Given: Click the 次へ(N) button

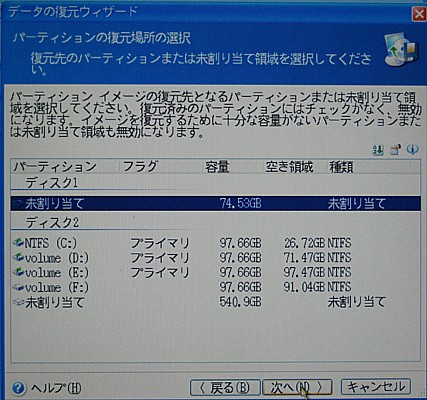Looking at the screenshot, I should pos(297,388).
